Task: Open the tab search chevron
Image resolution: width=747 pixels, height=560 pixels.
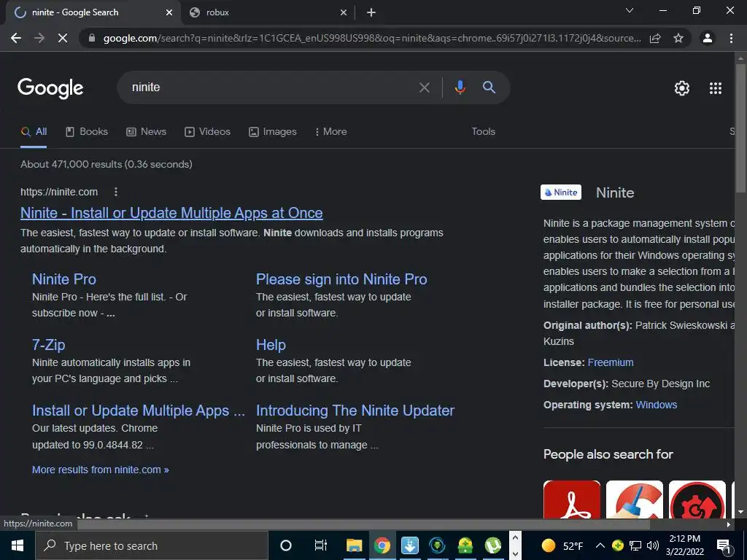Action: [x=630, y=10]
